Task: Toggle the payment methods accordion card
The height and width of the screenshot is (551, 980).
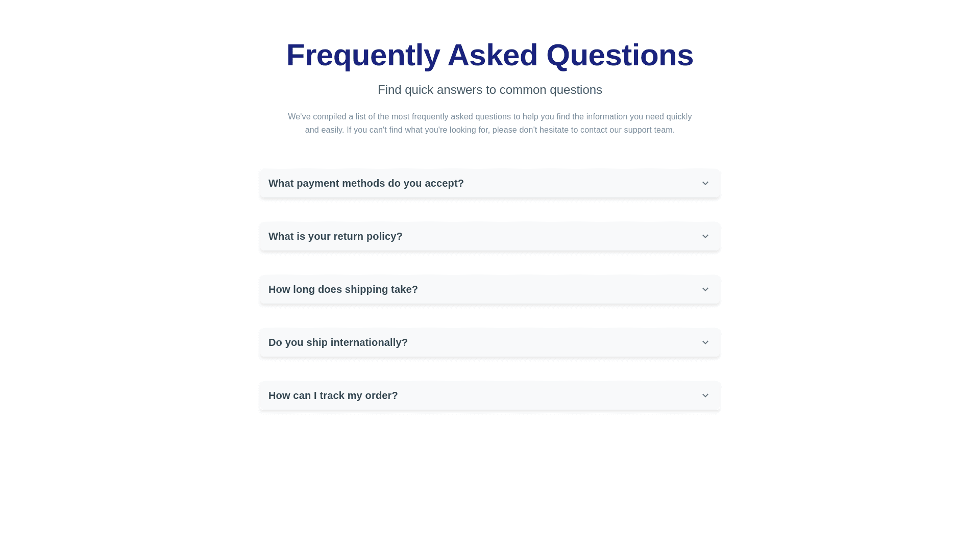Action: tap(561, 183)
